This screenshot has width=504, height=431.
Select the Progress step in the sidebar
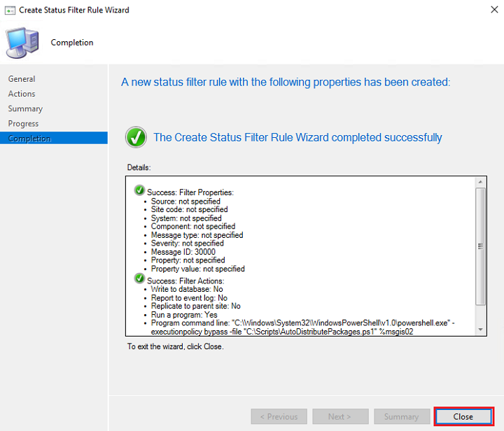[x=23, y=124]
